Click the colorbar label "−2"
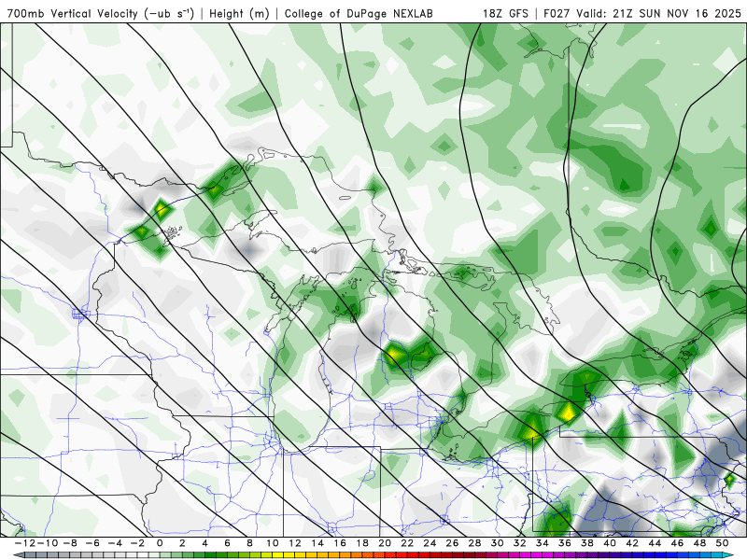This screenshot has width=747, height=560. point(137,543)
